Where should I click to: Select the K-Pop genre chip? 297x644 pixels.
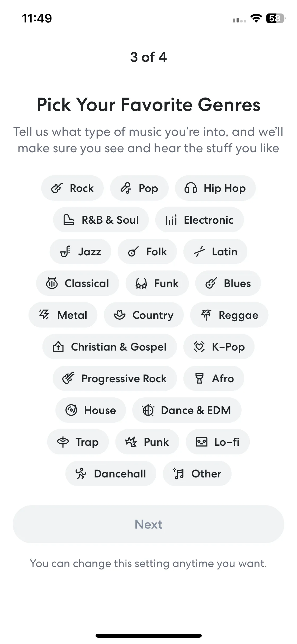point(219,347)
